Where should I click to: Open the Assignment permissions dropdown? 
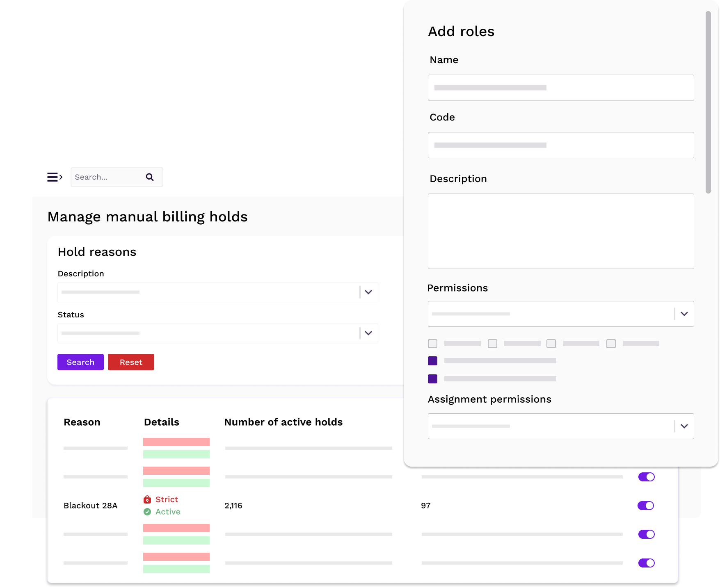pyautogui.click(x=684, y=426)
